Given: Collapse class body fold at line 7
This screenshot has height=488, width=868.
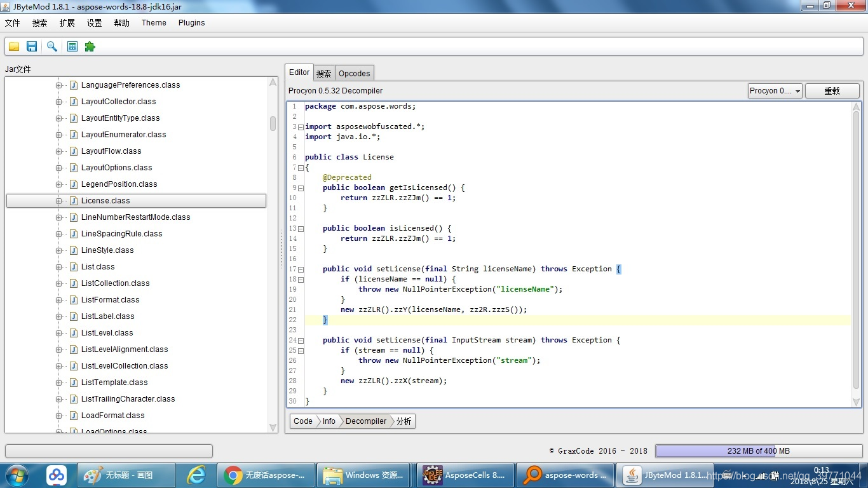Looking at the screenshot, I should [301, 168].
